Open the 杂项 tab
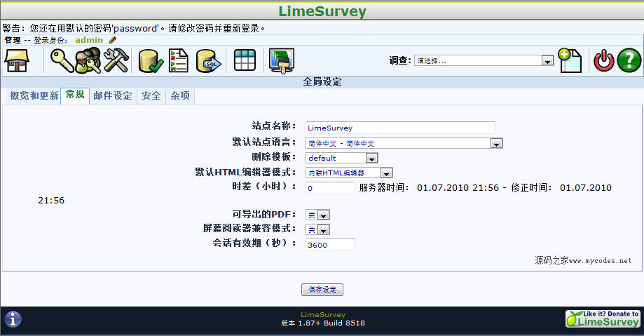The height and width of the screenshot is (336, 644). (180, 96)
